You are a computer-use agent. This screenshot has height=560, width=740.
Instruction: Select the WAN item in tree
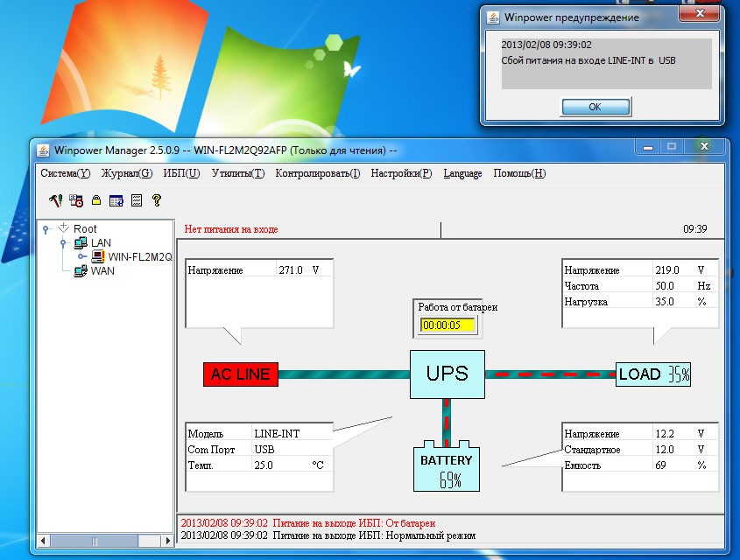tap(102, 271)
